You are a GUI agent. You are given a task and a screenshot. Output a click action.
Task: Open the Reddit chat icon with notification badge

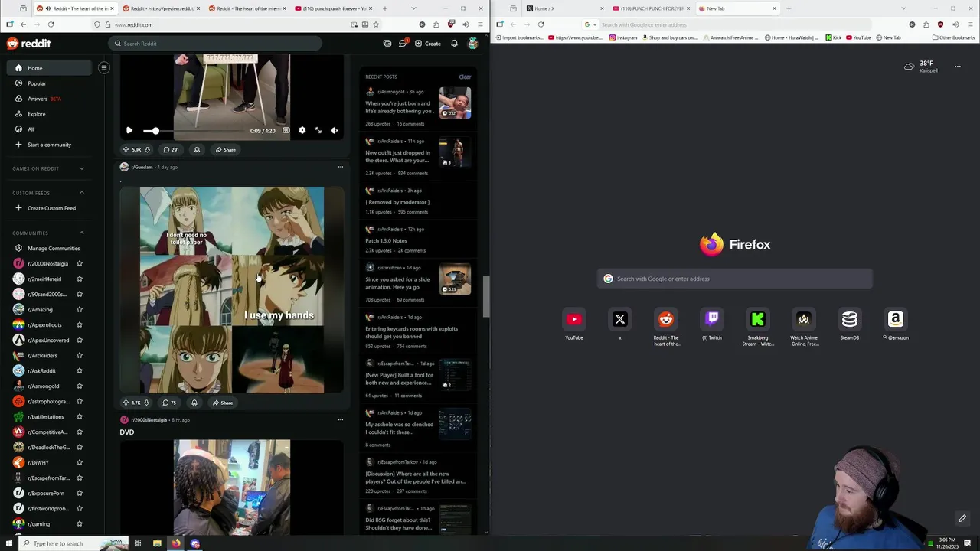click(x=403, y=43)
